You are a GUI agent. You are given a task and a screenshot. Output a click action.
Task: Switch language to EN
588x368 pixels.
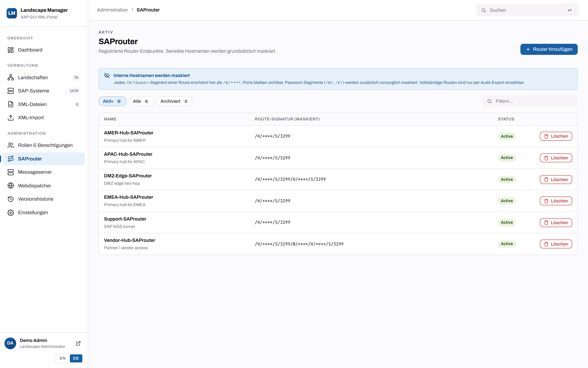pyautogui.click(x=63, y=358)
